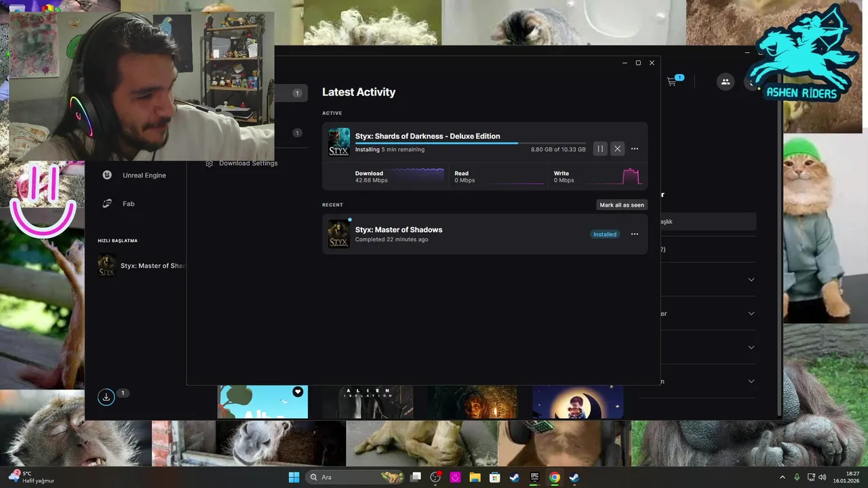Open the moon and child game thumbnail

coord(578,402)
